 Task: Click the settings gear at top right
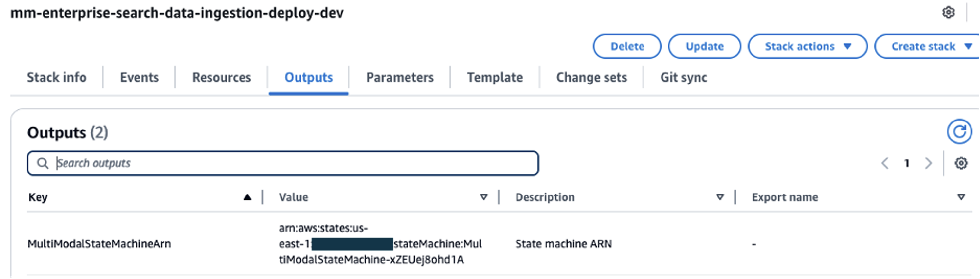948,12
